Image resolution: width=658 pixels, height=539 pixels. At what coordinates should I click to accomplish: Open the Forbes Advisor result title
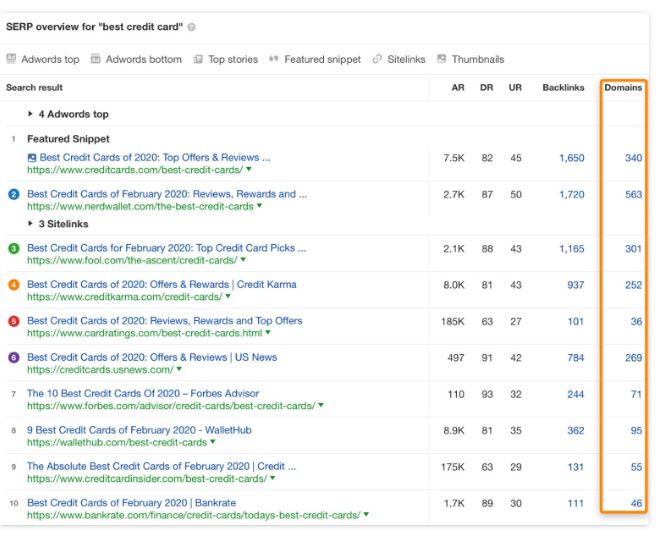(x=143, y=393)
